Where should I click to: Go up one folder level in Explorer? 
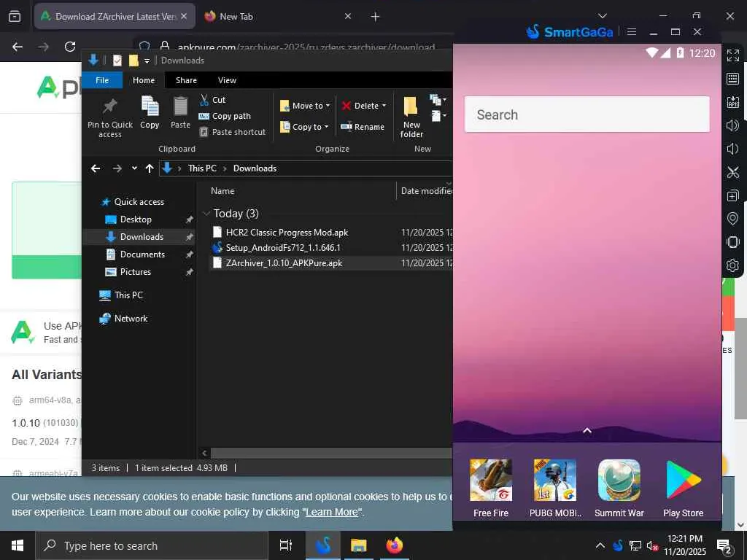click(150, 168)
